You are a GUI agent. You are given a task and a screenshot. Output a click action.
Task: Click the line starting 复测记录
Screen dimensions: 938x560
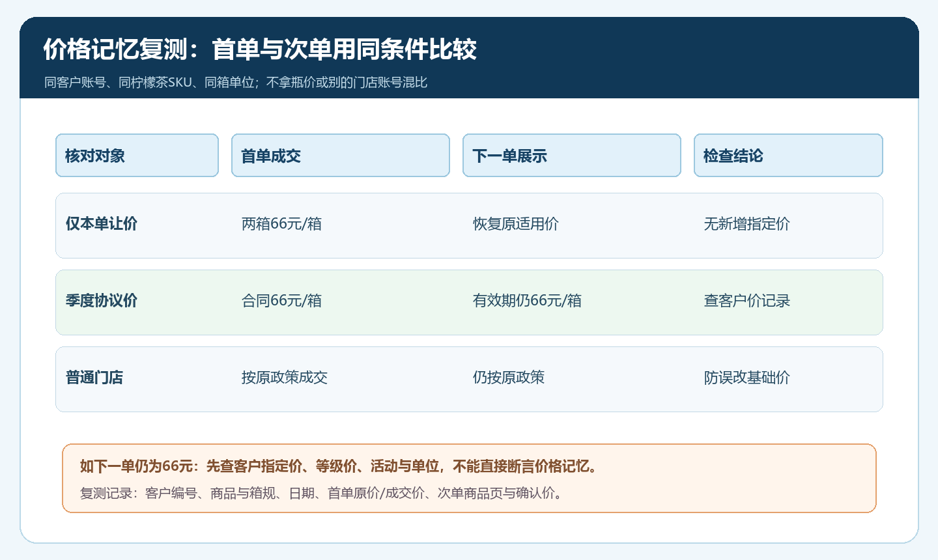tap(322, 493)
